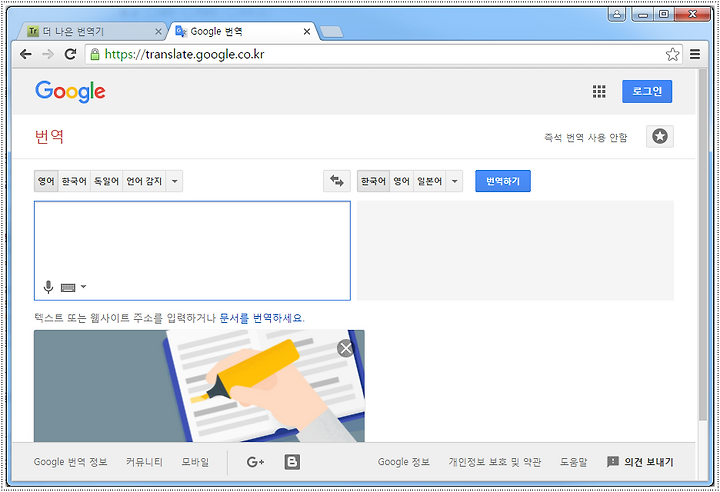The image size is (720, 492).
Task: Close the 더 나은 번역기 tab
Action: pos(158,31)
